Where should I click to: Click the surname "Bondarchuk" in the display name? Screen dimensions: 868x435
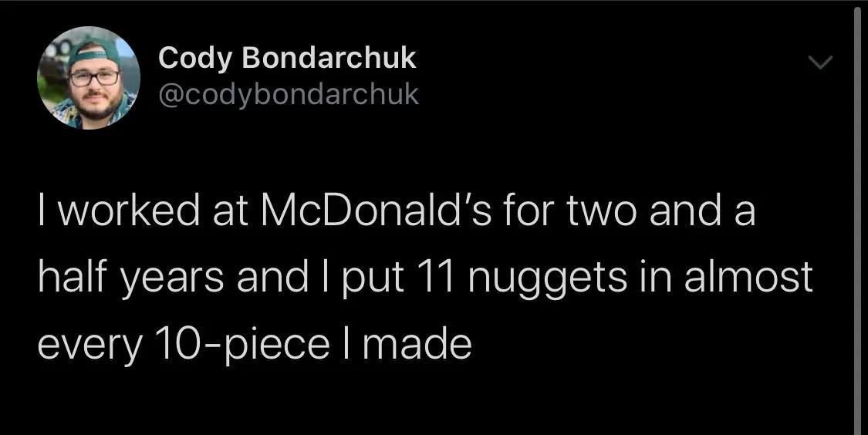tap(326, 58)
